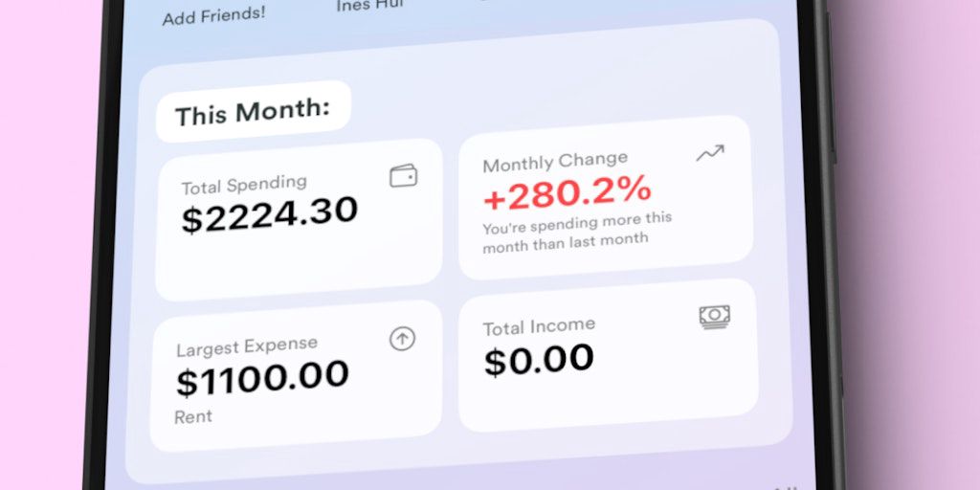The height and width of the screenshot is (490, 980).
Task: Tap the $1100.00 expense amount
Action: pyautogui.click(x=262, y=378)
